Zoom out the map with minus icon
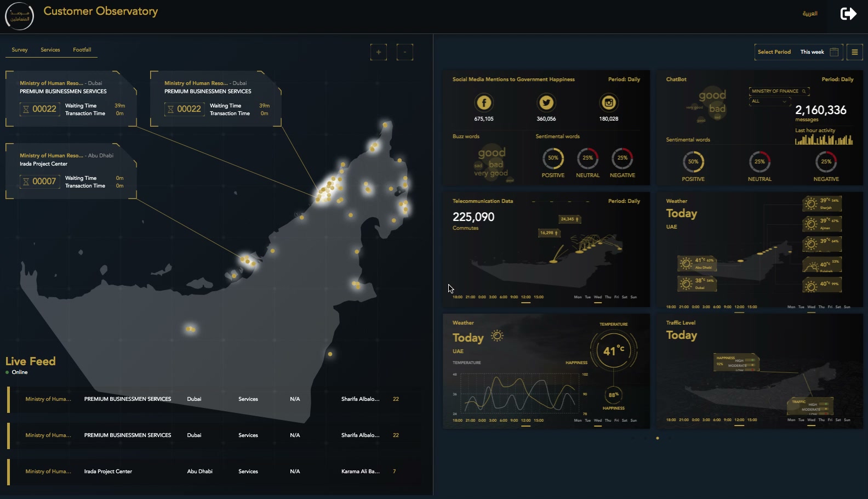868x499 pixels. click(404, 52)
